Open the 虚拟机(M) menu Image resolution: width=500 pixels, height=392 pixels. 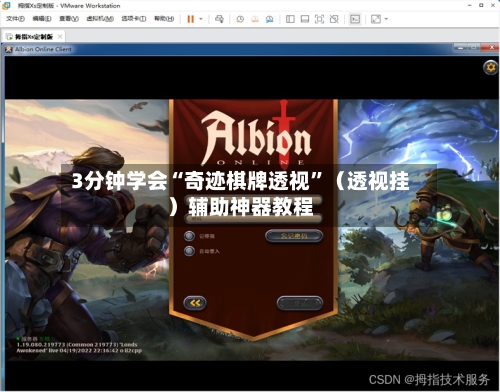100,19
